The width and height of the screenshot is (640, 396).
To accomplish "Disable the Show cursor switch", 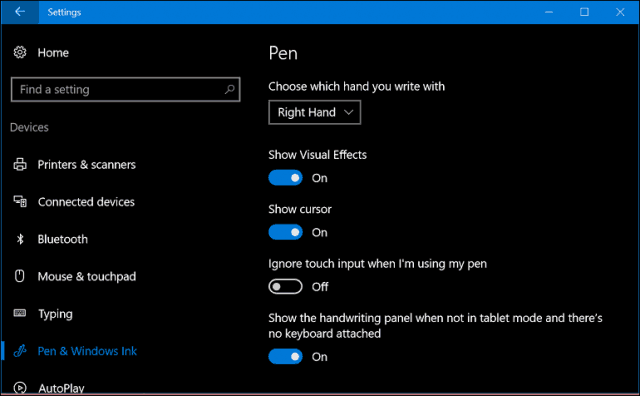I will pyautogui.click(x=285, y=232).
